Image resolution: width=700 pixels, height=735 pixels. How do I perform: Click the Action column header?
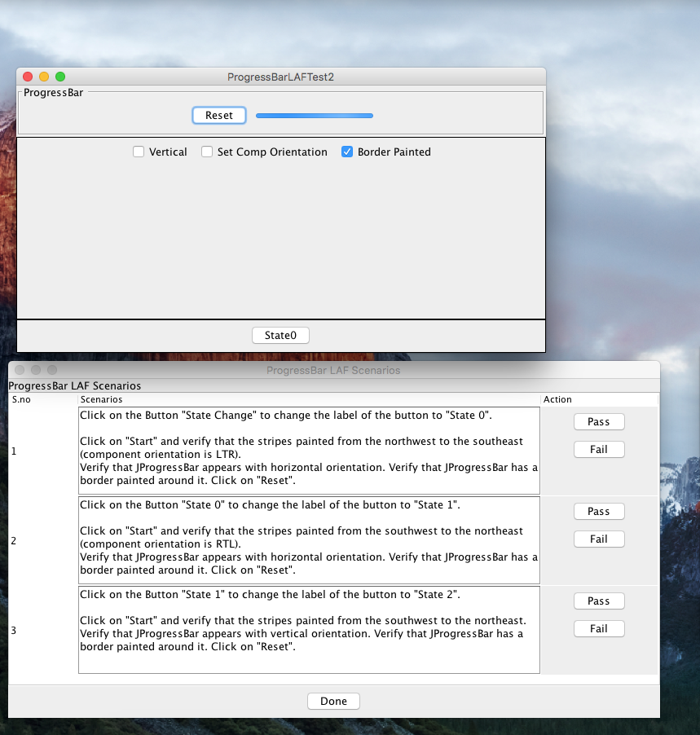599,400
